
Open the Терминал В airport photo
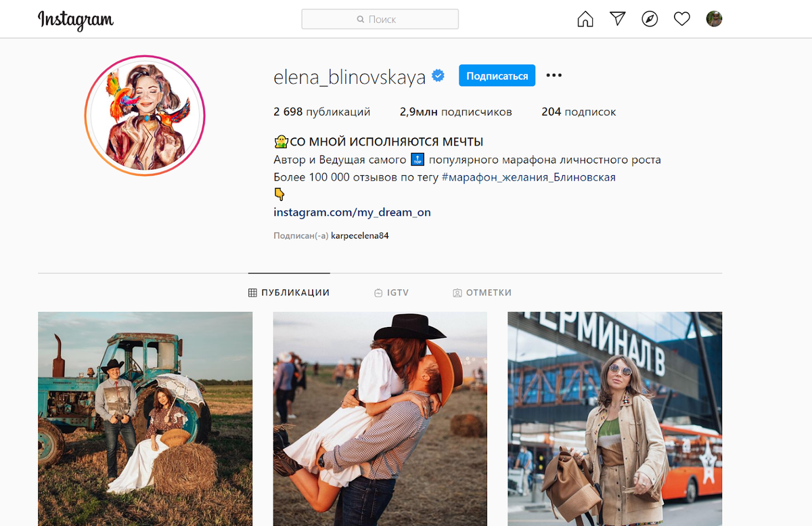tap(615, 418)
